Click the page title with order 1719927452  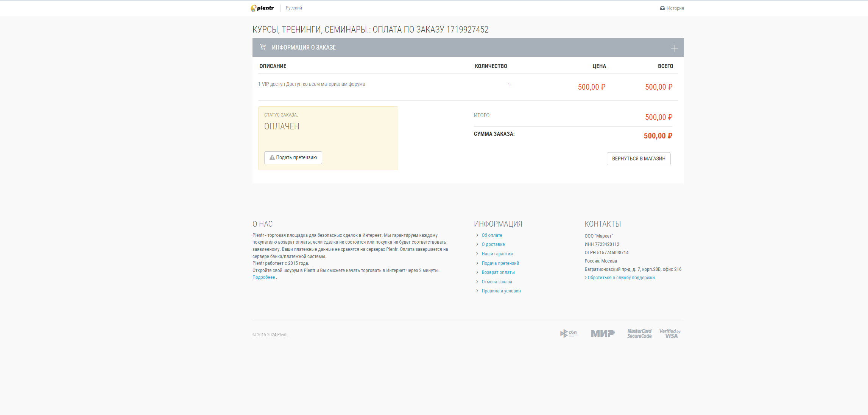pyautogui.click(x=370, y=30)
